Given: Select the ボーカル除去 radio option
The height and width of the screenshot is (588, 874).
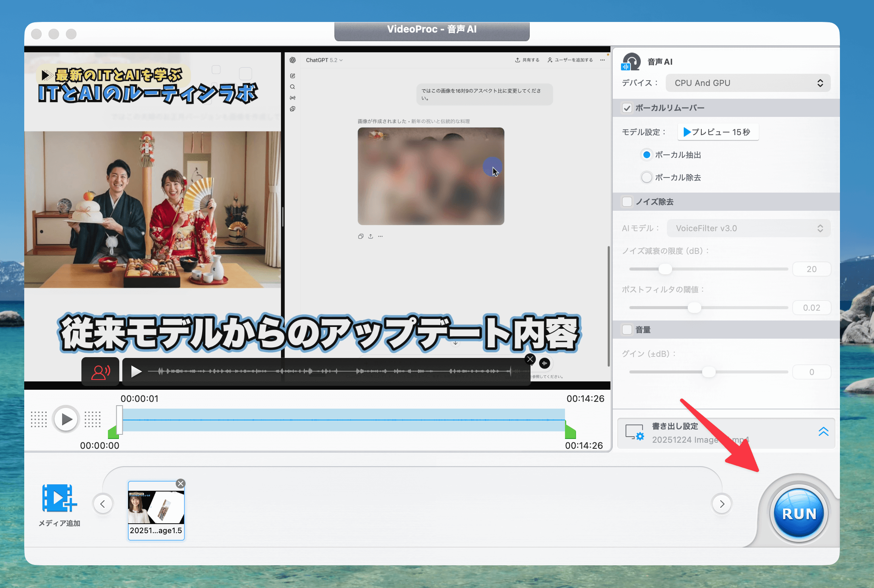Looking at the screenshot, I should pyautogui.click(x=647, y=177).
